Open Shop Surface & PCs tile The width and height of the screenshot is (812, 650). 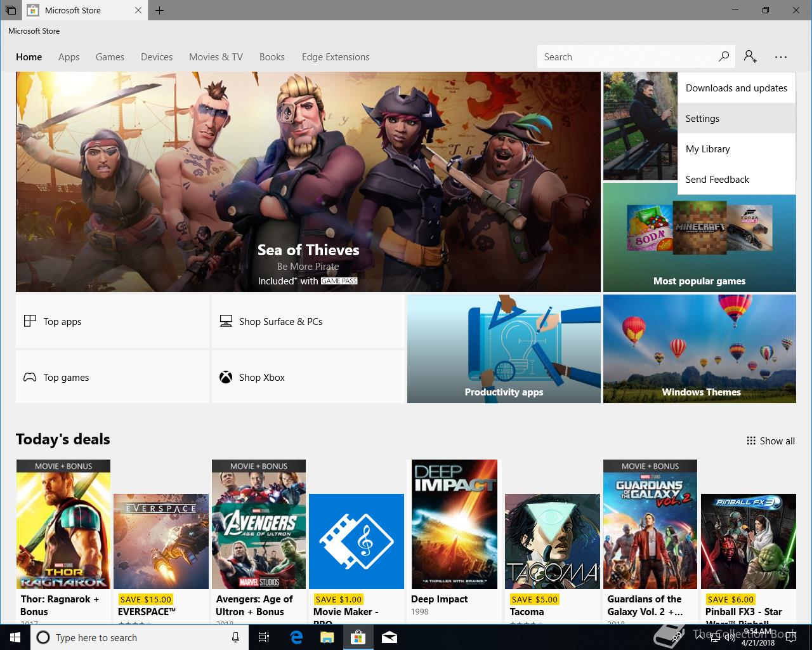pos(308,321)
